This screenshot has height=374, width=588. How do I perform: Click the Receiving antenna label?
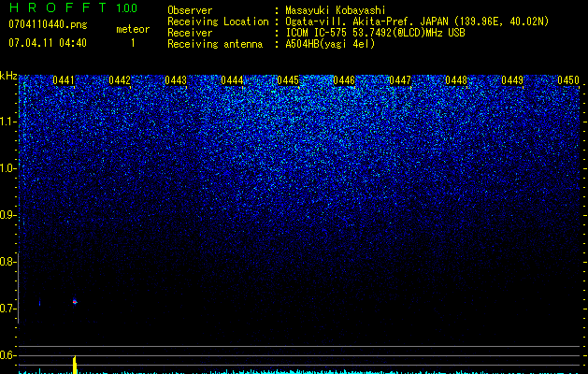(215, 44)
